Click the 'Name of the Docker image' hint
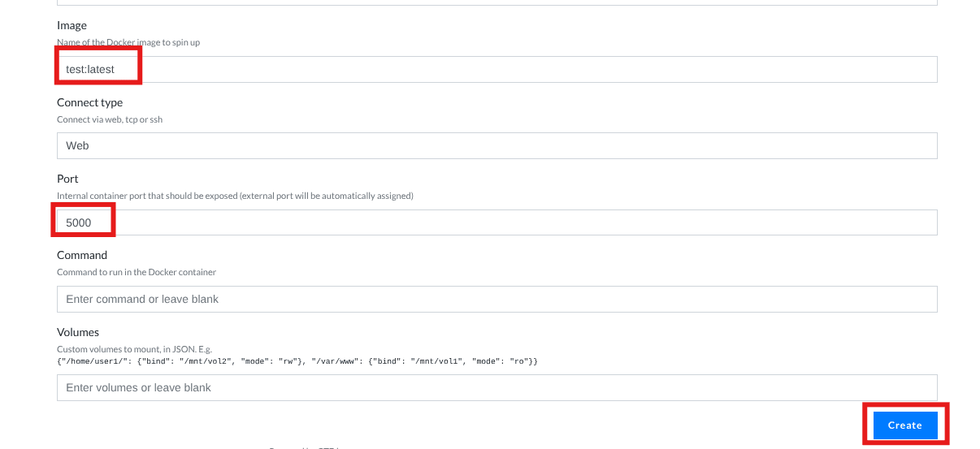 [128, 42]
